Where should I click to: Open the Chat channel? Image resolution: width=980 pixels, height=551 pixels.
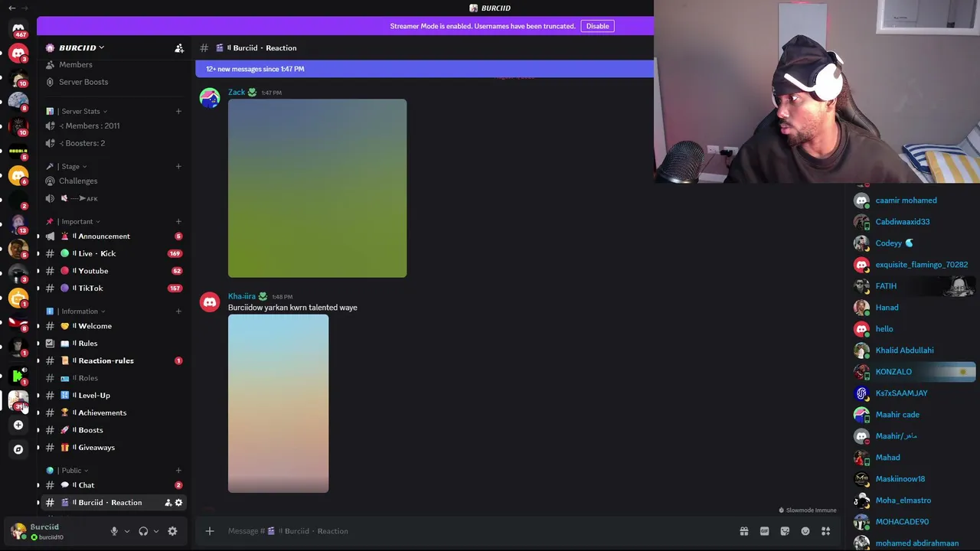pyautogui.click(x=113, y=485)
